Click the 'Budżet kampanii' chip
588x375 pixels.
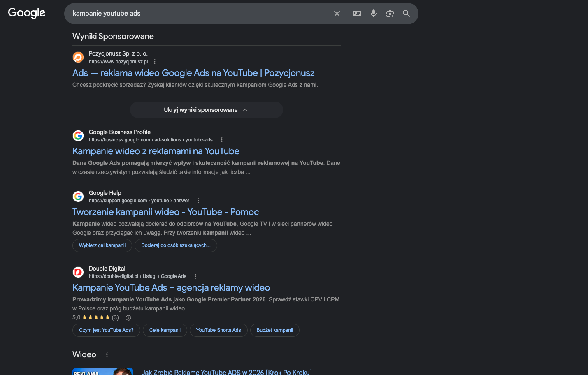point(275,330)
